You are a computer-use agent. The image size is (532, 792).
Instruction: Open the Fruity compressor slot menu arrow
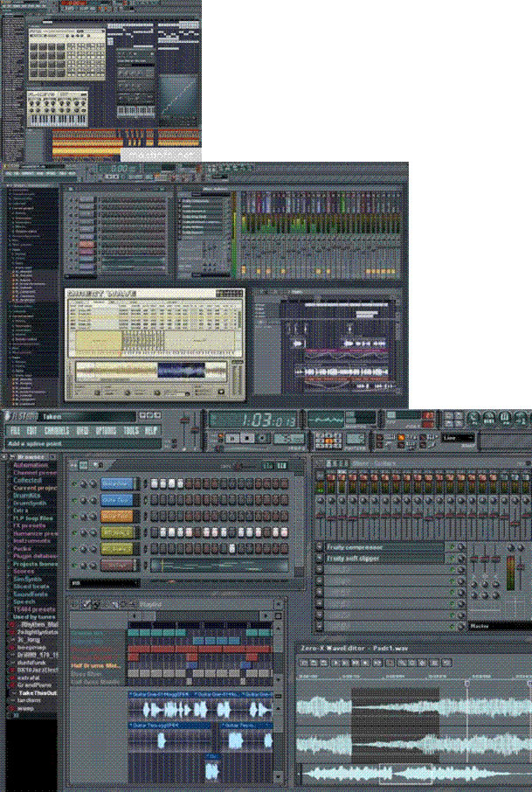point(319,547)
